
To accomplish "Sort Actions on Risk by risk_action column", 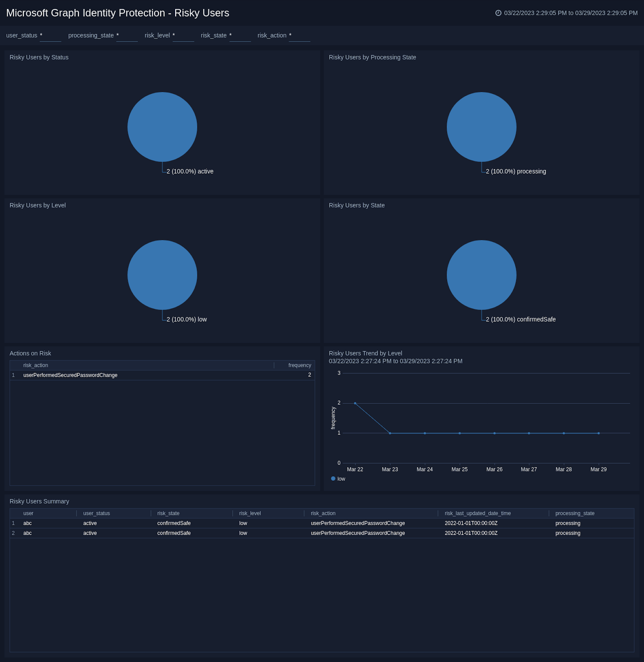I will tap(36, 365).
